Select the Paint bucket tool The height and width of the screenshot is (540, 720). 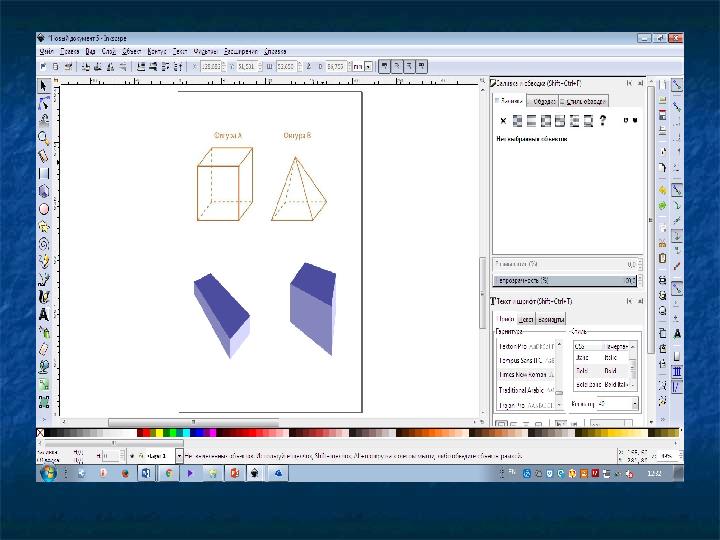pyautogui.click(x=44, y=366)
